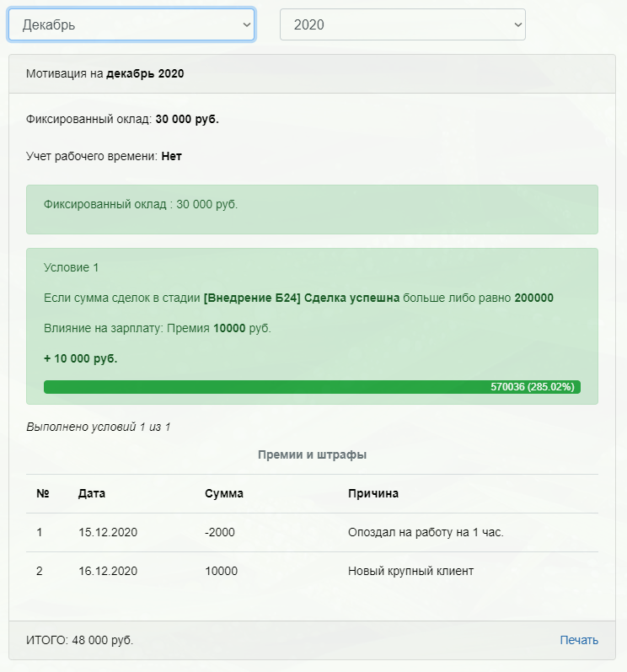The width and height of the screenshot is (627, 672).
Task: Select table row dated 15.12.2020
Action: click(312, 532)
